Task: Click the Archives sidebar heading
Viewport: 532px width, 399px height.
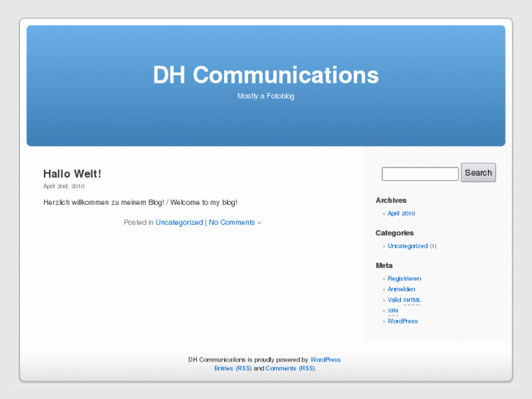Action: pos(391,201)
